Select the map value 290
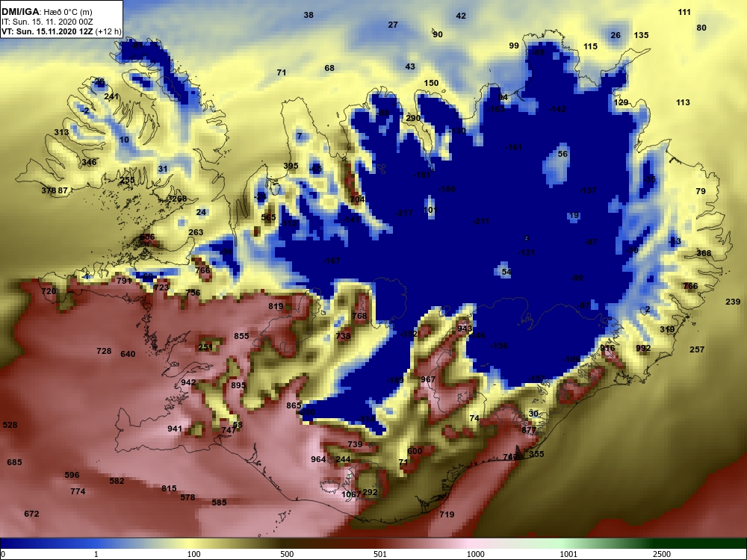This screenshot has height=560, width=747. click(413, 118)
